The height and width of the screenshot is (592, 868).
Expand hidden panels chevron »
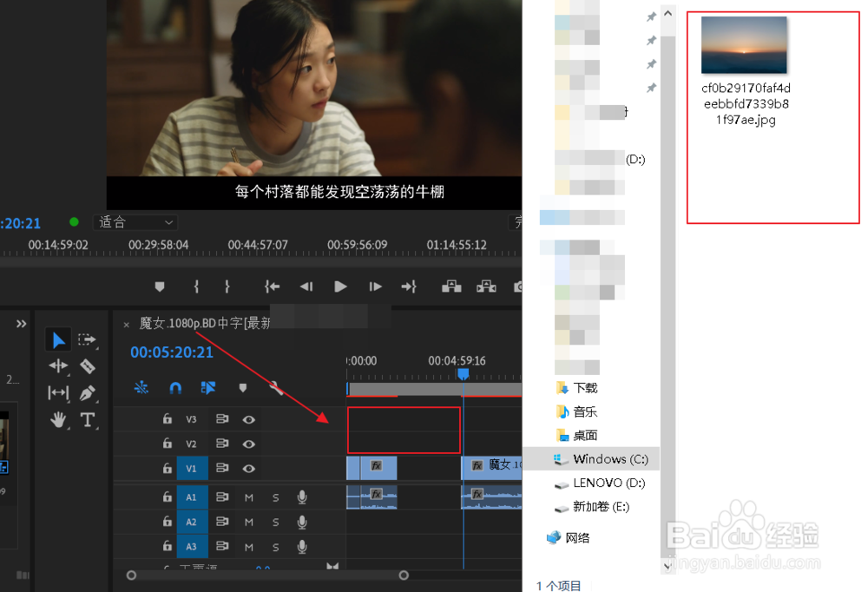pos(21,324)
